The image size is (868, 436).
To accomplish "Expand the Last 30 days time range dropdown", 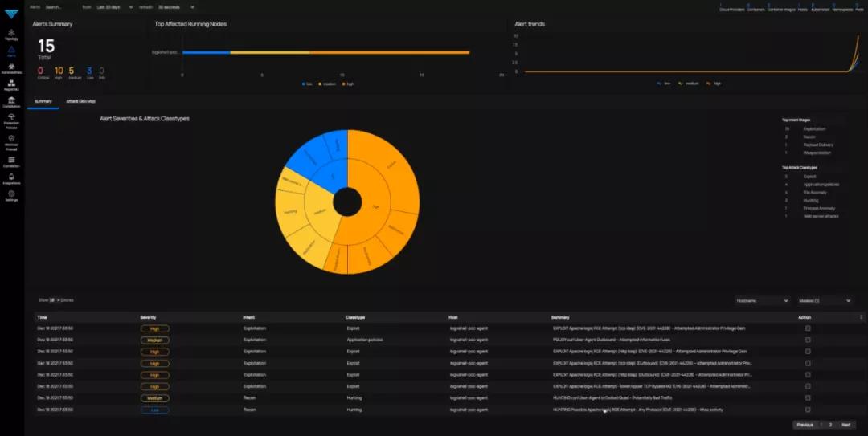I will coord(114,7).
